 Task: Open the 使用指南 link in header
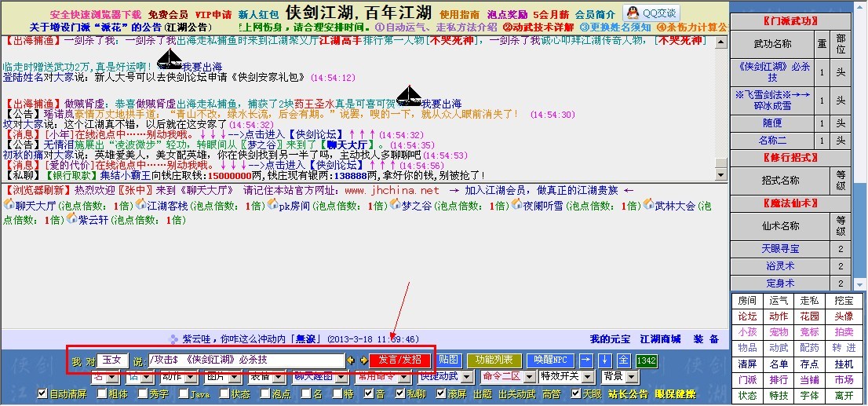pyautogui.click(x=459, y=15)
